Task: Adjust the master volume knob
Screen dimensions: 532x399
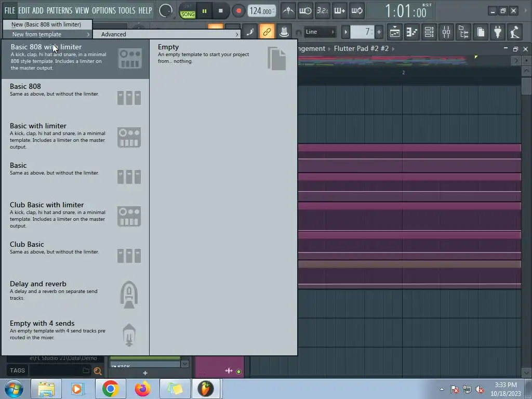Action: [166, 11]
